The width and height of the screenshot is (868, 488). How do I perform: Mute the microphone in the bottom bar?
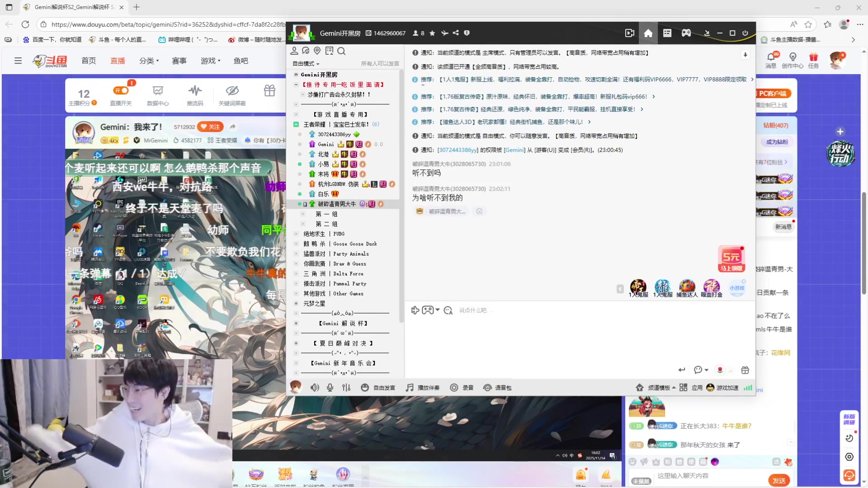coord(330,388)
